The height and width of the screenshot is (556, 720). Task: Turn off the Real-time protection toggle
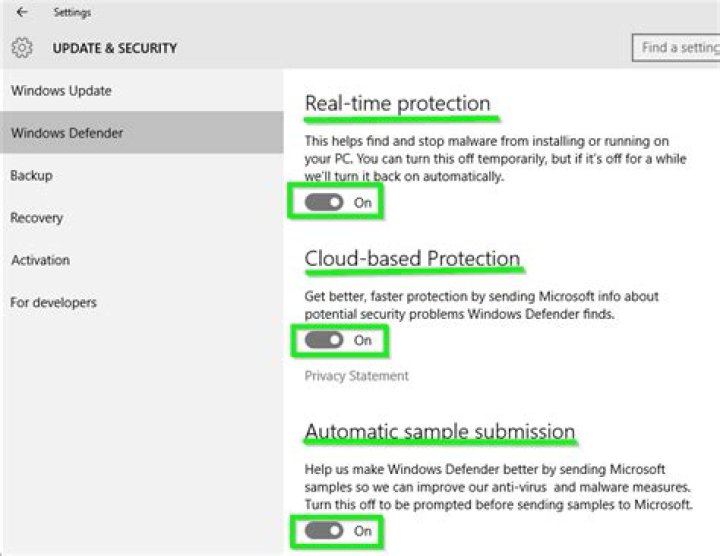coord(324,202)
